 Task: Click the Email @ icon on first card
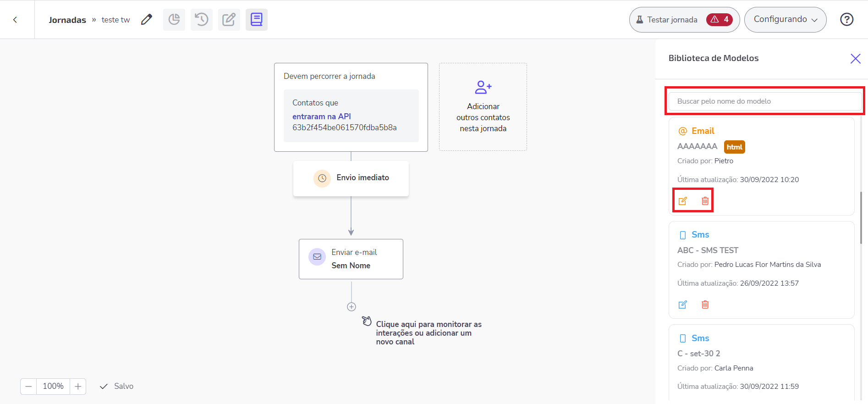[682, 131]
